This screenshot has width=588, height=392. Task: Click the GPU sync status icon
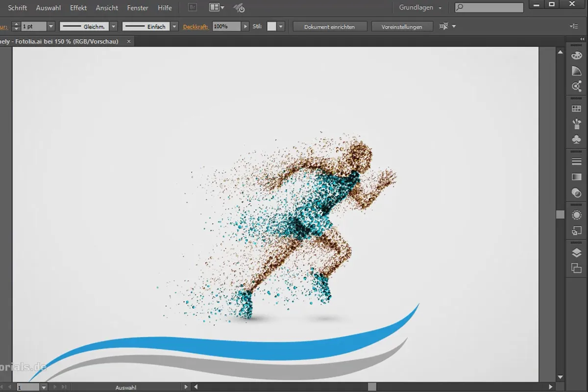point(239,8)
